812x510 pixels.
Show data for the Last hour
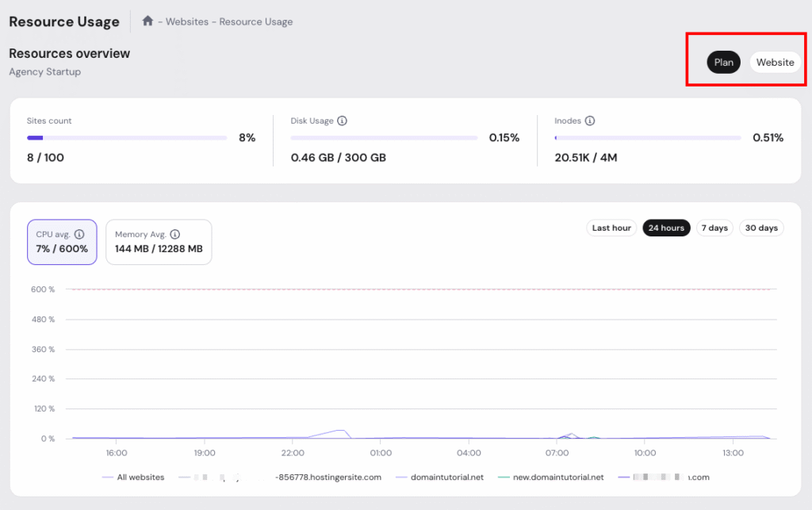coord(611,228)
